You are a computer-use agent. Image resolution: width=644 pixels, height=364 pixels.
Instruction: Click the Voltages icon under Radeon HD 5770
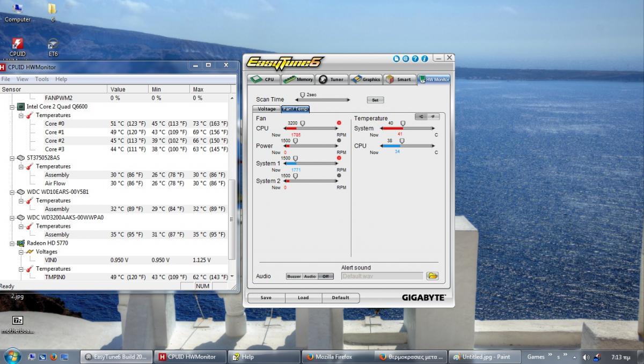30,251
